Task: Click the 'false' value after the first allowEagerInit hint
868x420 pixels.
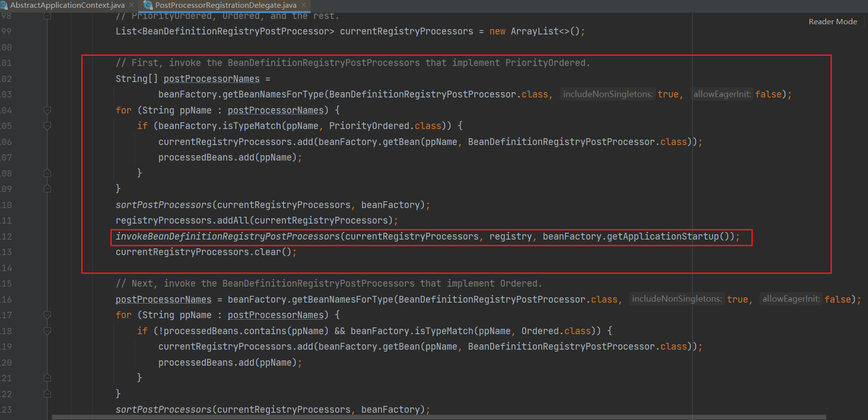Action: click(768, 95)
